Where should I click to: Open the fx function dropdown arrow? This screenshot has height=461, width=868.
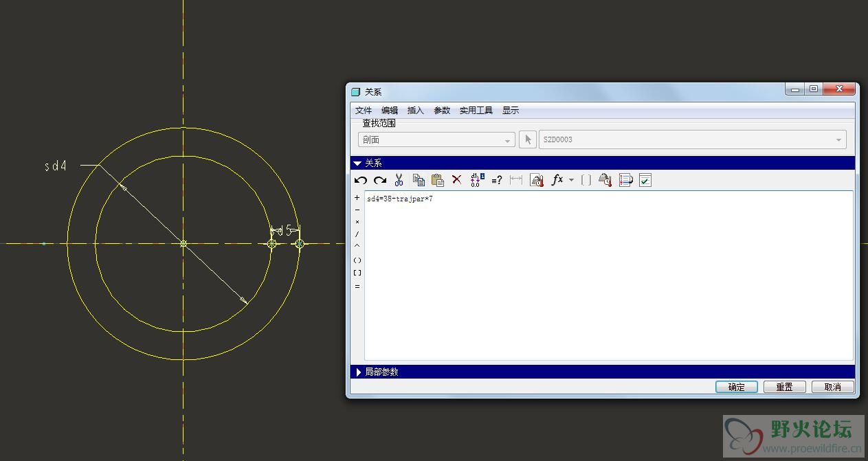[x=571, y=180]
